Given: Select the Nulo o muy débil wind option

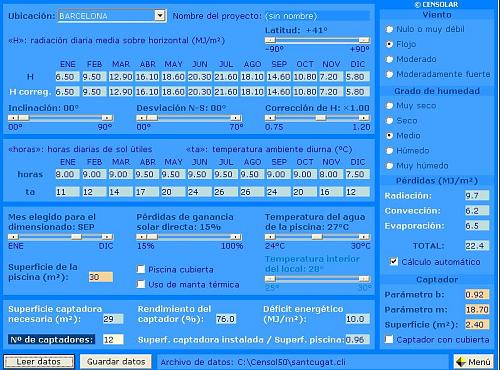Looking at the screenshot, I should [x=389, y=29].
